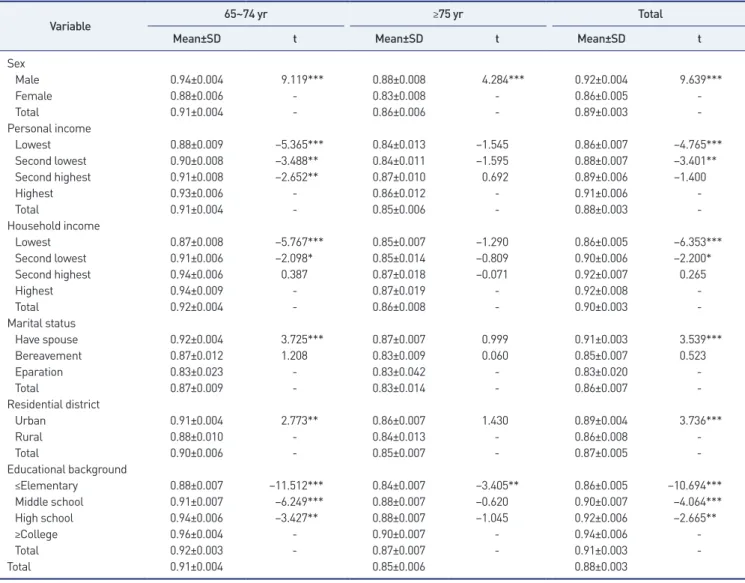Click the "Personal income" section label

tap(49, 128)
